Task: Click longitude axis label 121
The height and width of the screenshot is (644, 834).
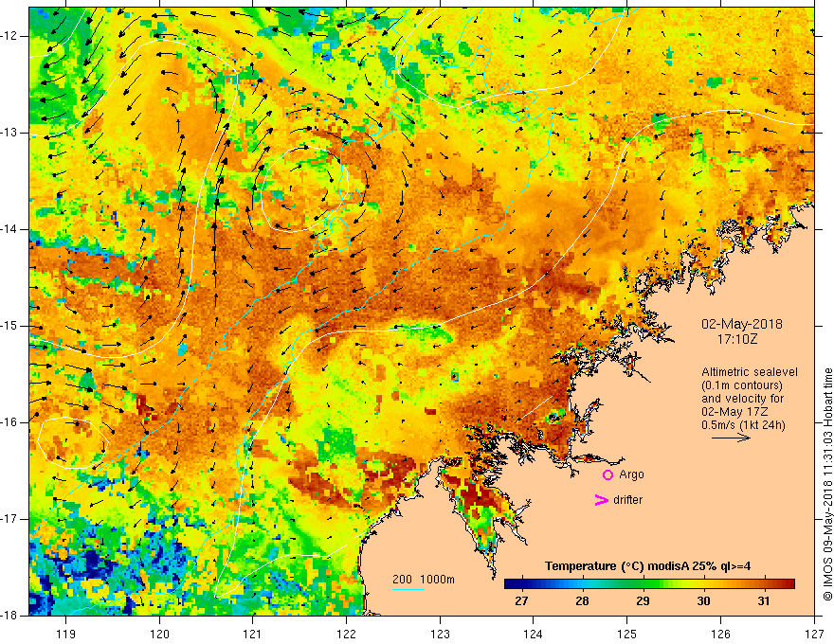Action: [x=252, y=634]
